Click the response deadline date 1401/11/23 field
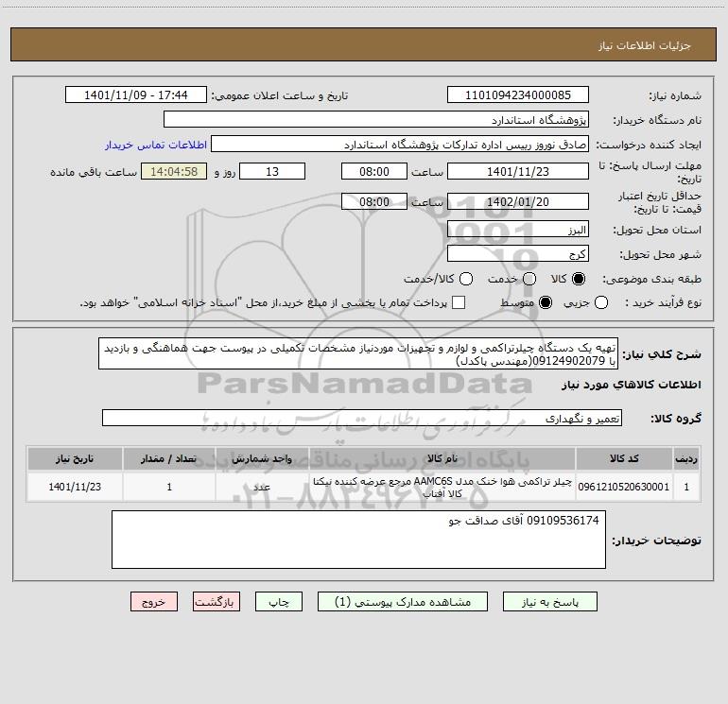The width and height of the screenshot is (728, 704). click(518, 171)
